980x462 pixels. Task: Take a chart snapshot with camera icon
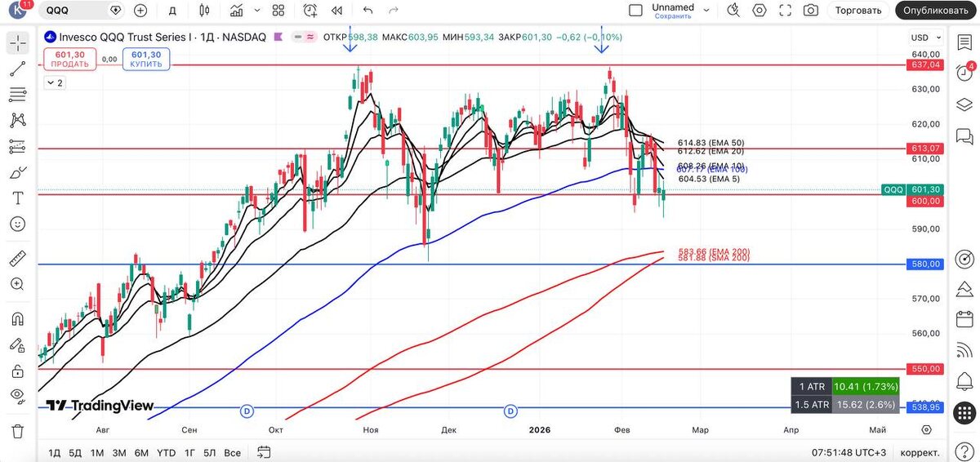pyautogui.click(x=811, y=11)
